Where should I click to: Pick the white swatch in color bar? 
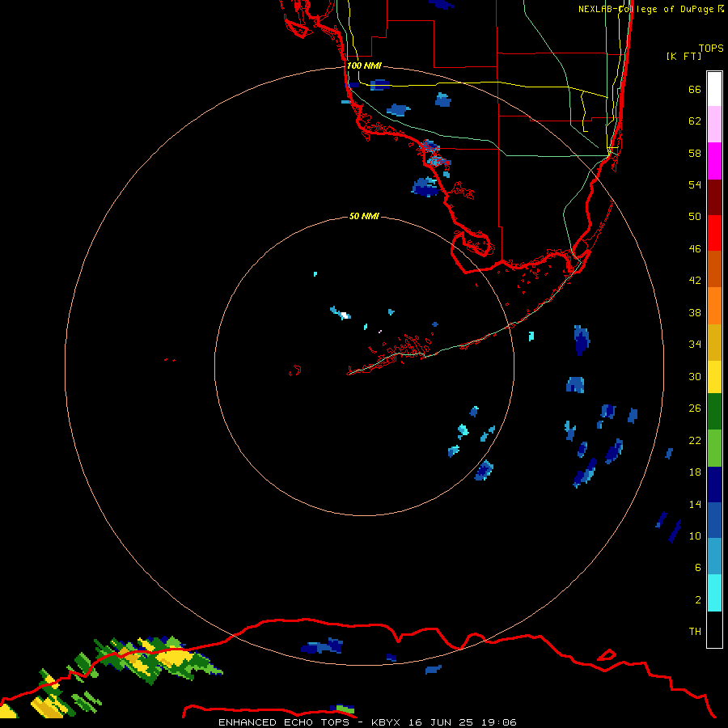[x=714, y=89]
